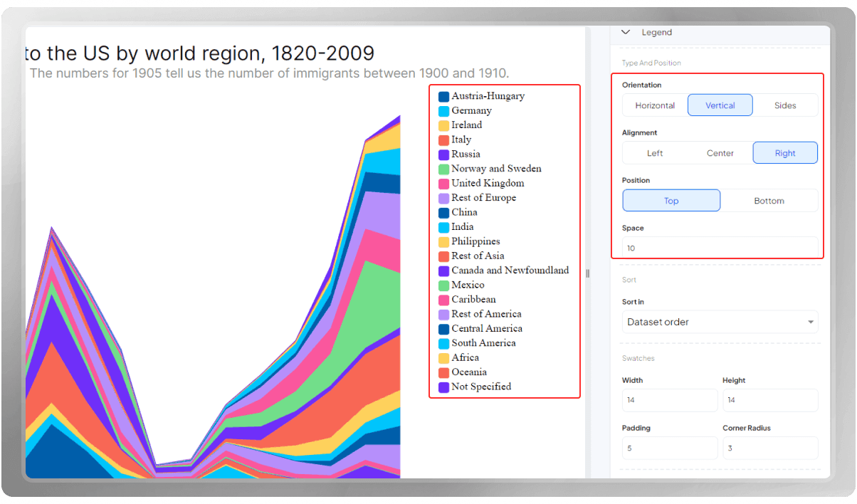Screen dimensions: 857x504
Task: Set alignment to Center
Action: click(x=720, y=153)
